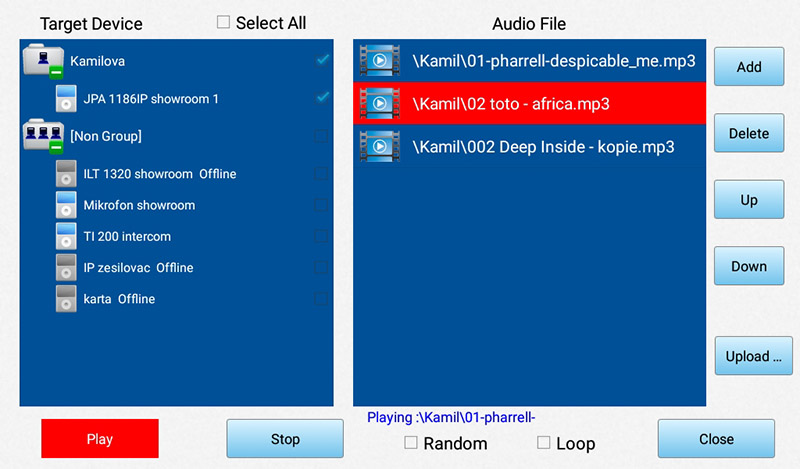This screenshot has width=800, height=469.
Task: Enable the Loop checkbox
Action: 544,442
